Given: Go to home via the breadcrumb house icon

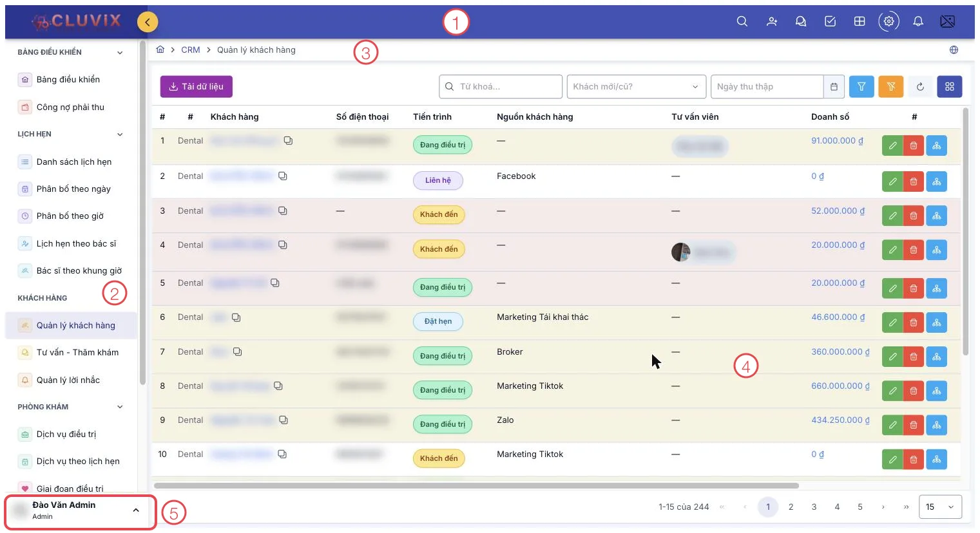Looking at the screenshot, I should coord(160,50).
